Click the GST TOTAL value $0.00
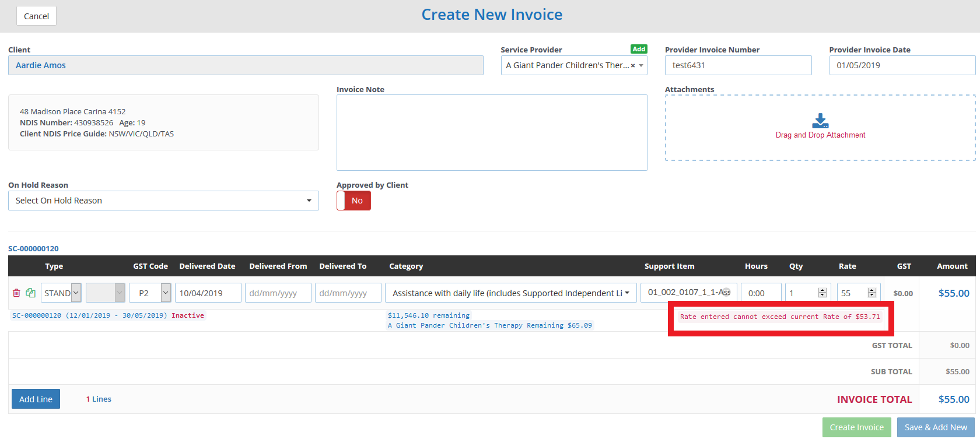The height and width of the screenshot is (446, 980). 960,345
